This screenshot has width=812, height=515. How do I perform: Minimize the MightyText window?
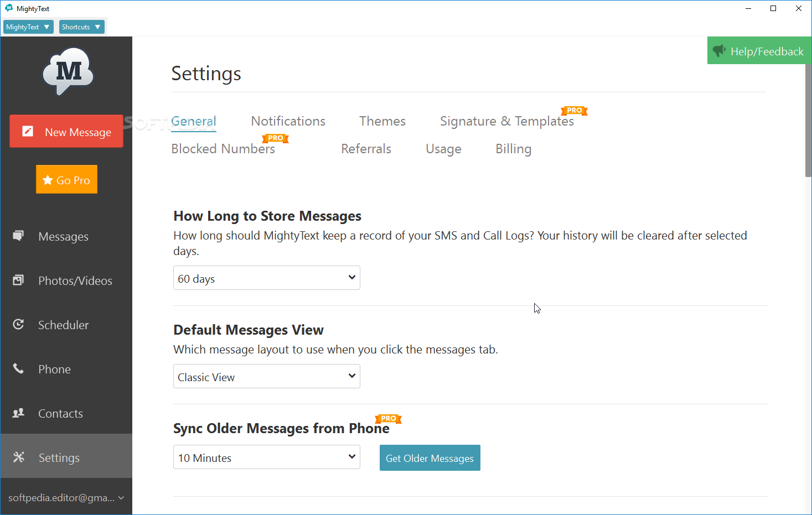[748, 8]
